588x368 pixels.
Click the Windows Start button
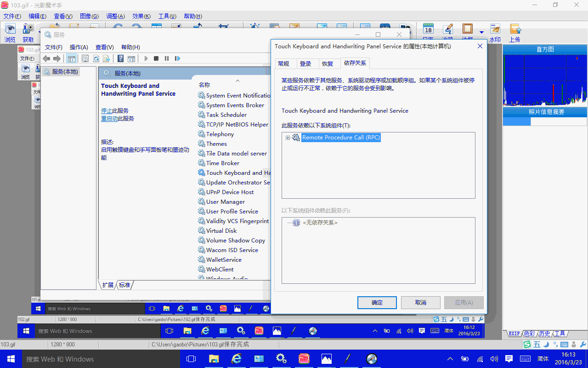click(11, 359)
